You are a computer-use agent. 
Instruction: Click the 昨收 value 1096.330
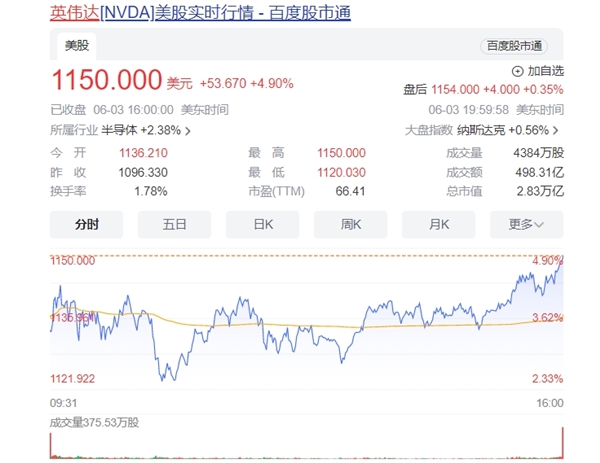[143, 173]
